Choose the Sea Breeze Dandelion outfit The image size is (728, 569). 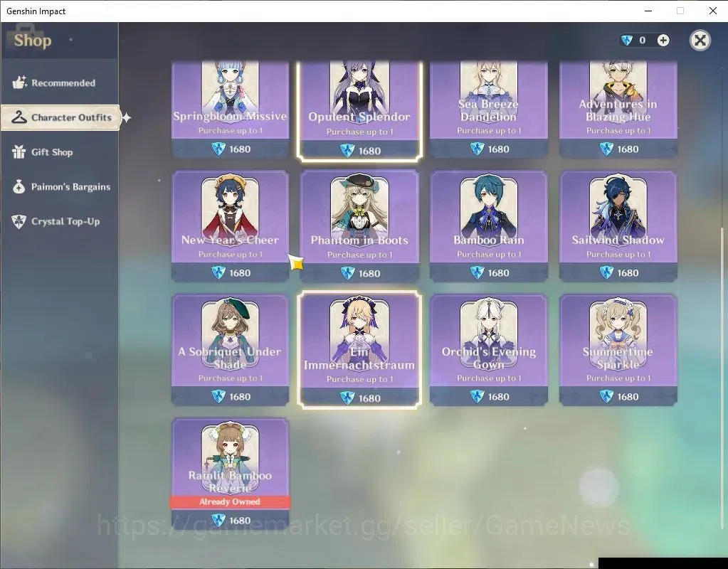[x=489, y=109]
